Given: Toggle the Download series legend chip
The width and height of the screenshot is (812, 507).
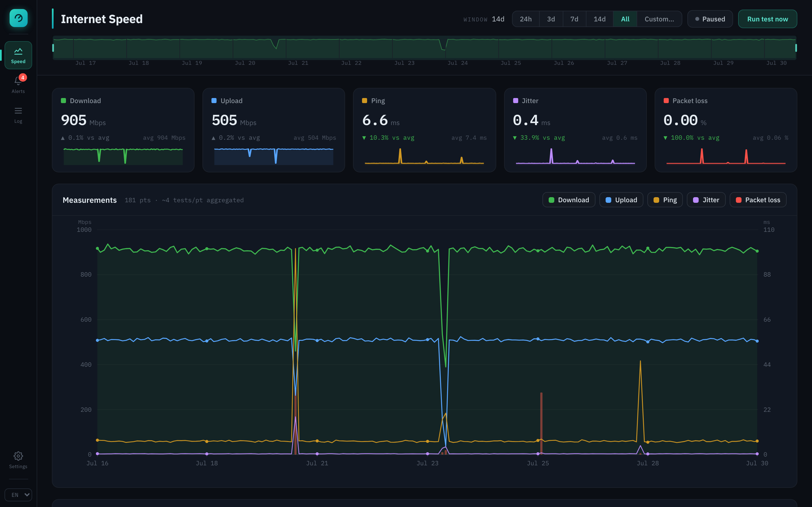Looking at the screenshot, I should (x=569, y=200).
